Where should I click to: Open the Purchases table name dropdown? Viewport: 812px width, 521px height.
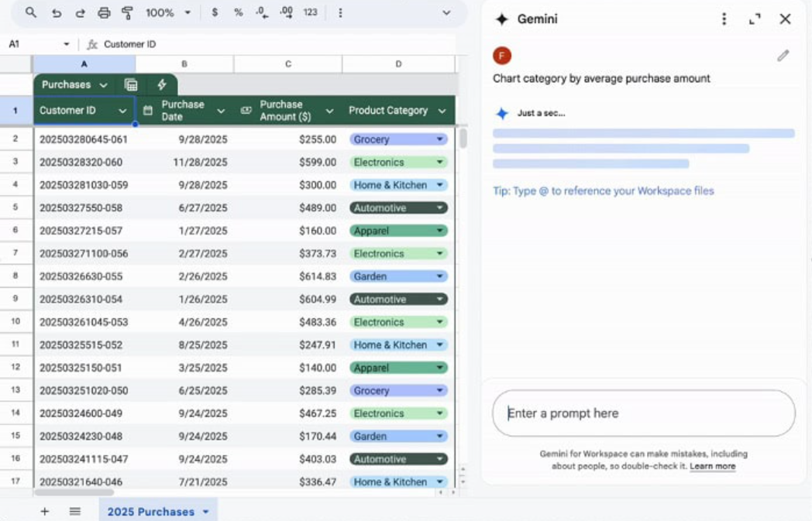pyautogui.click(x=103, y=85)
